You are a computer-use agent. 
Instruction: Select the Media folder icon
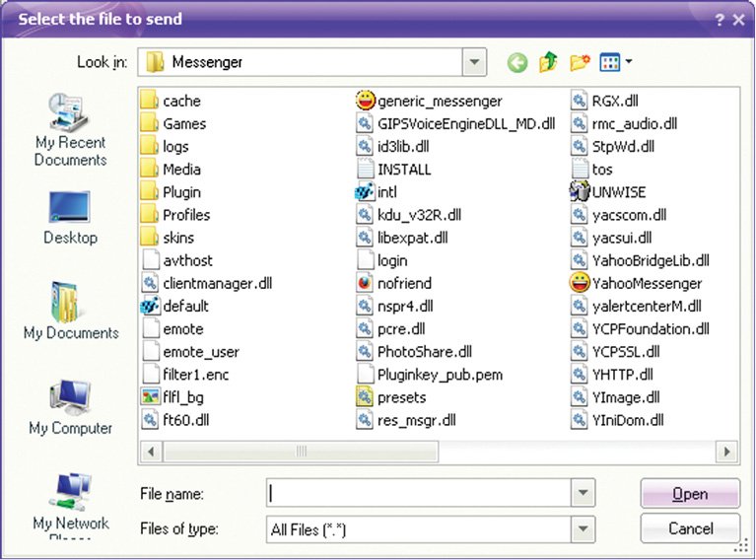coord(150,169)
